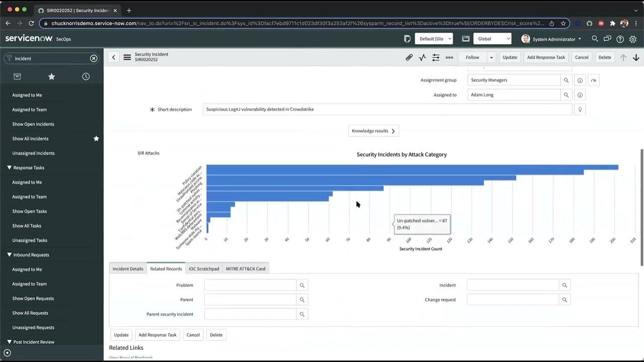Look up Parent security incident magnifier
This screenshot has width=644, height=362.
tap(302, 314)
